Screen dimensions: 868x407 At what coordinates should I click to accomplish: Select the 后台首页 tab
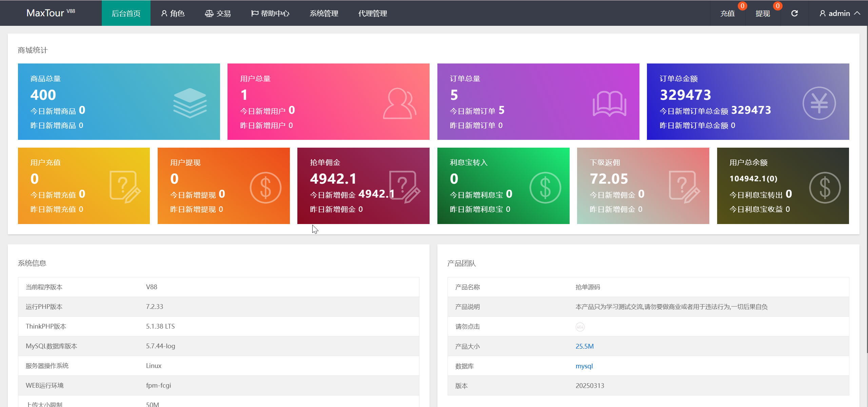point(126,13)
